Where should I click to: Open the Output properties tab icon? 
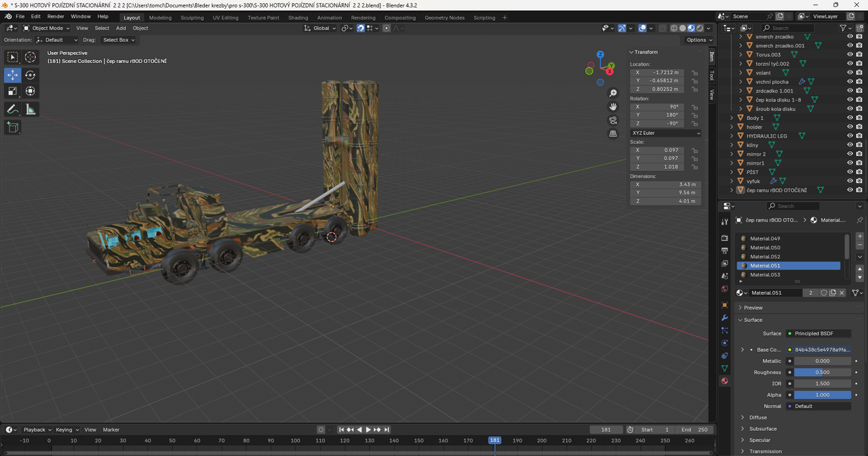[725, 251]
